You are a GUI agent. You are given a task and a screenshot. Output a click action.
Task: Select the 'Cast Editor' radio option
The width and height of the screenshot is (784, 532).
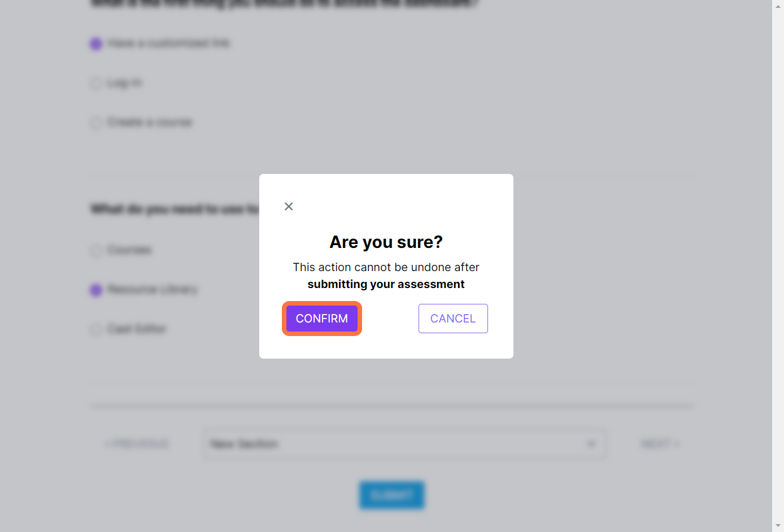tap(96, 329)
